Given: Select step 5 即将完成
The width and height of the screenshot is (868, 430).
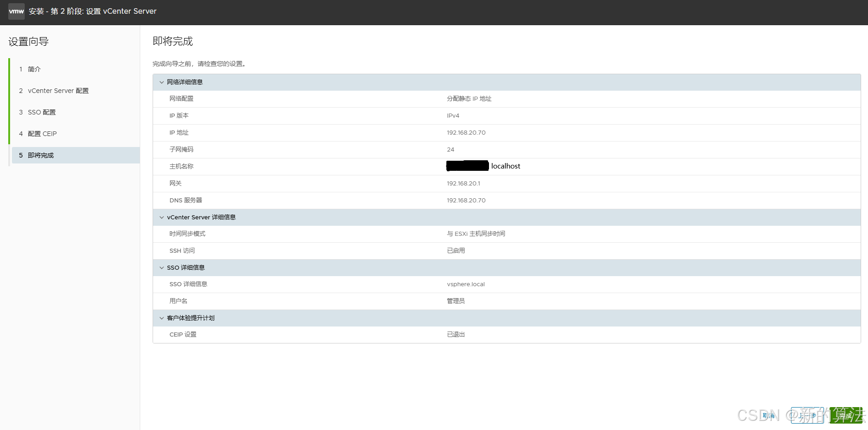Looking at the screenshot, I should point(76,155).
